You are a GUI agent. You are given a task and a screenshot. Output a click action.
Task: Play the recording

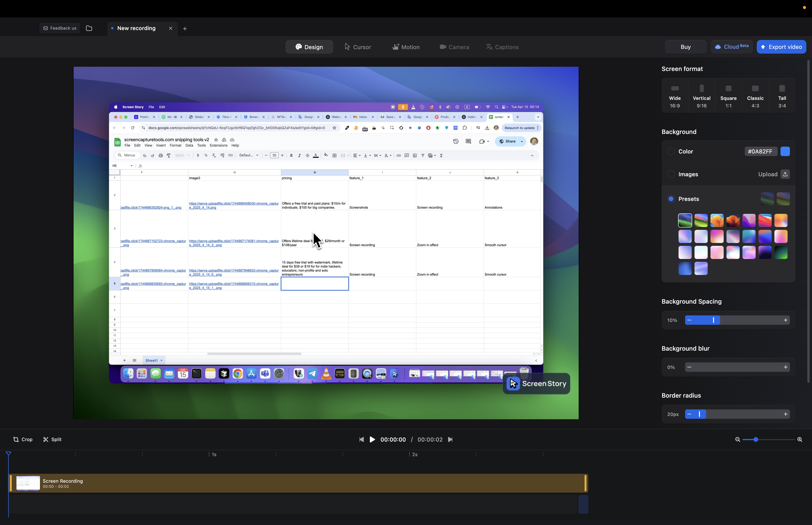[372, 440]
